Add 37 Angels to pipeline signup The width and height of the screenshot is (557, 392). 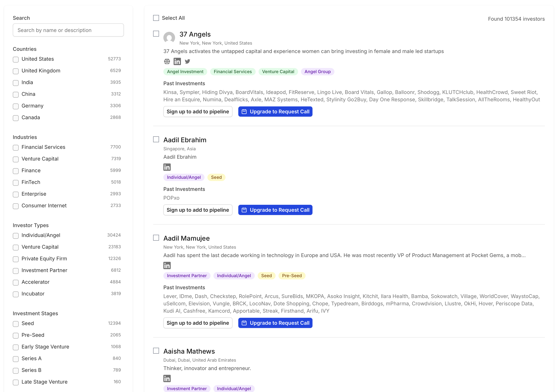point(198,112)
